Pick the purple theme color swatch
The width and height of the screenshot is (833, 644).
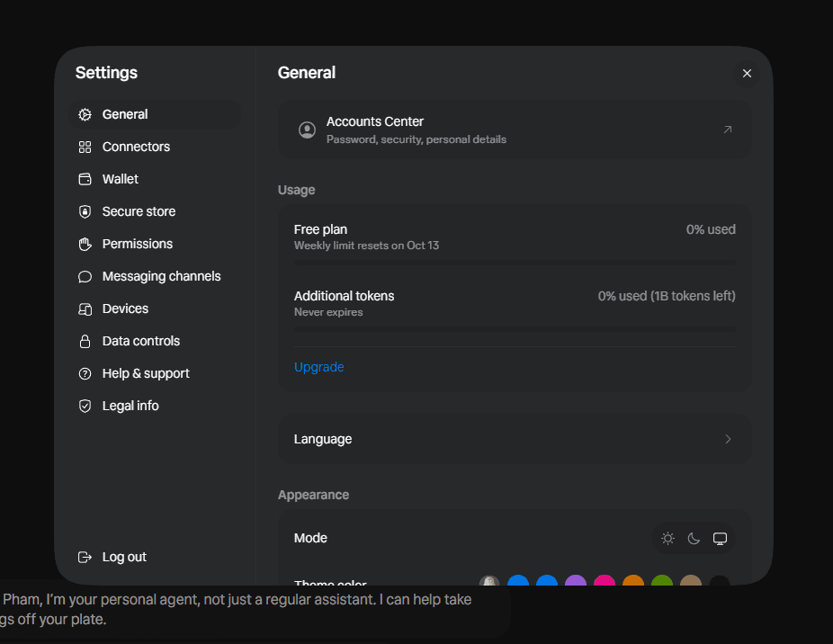pyautogui.click(x=576, y=580)
